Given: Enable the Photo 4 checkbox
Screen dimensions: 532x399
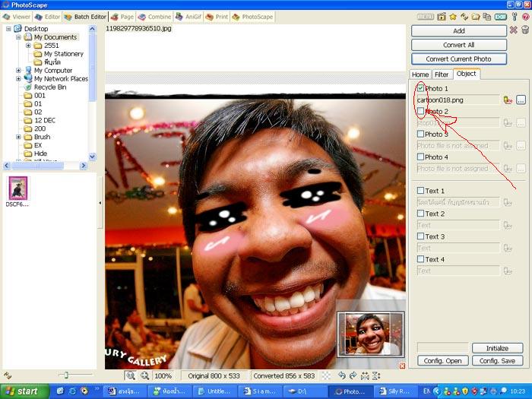Looking at the screenshot, I should tap(420, 157).
